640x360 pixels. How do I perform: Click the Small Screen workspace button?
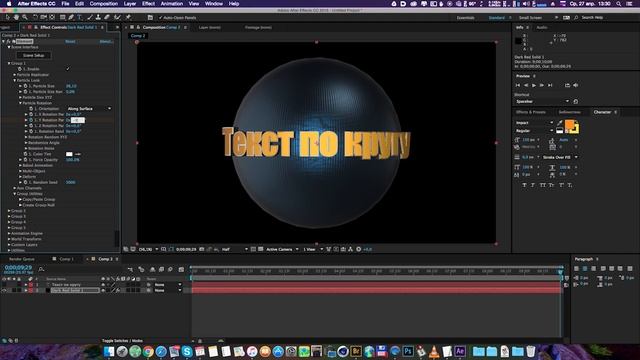click(x=531, y=18)
